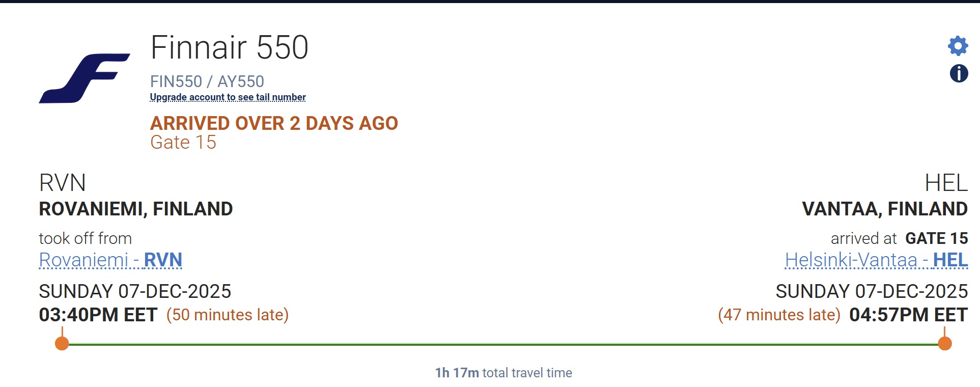The image size is (980, 387).
Task: Click the Arrived Over 2 Days Ago status
Action: pyautogui.click(x=274, y=123)
